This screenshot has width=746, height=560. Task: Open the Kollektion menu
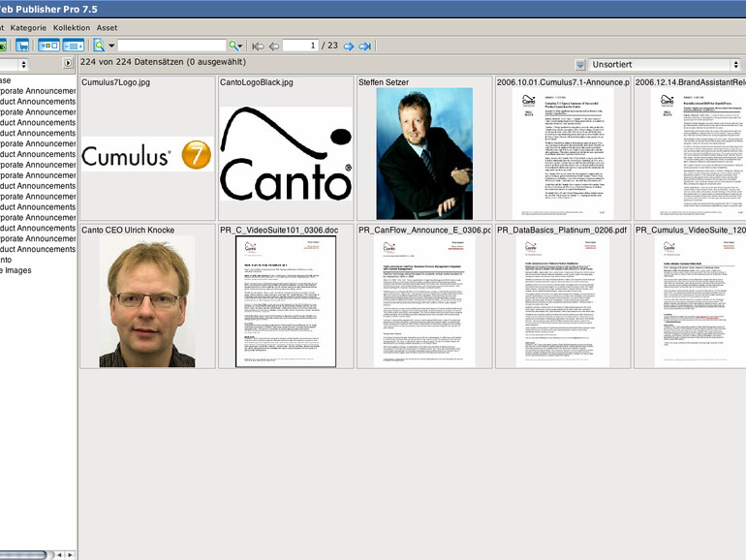[x=72, y=27]
